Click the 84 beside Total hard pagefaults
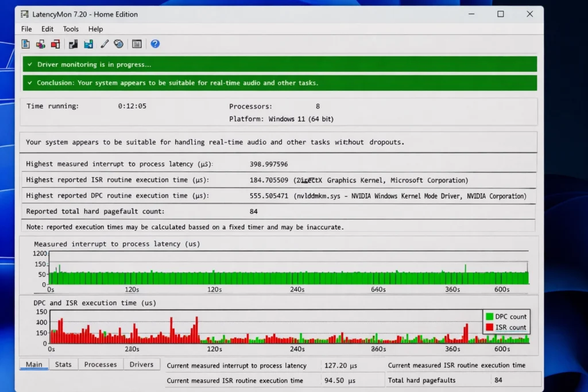The width and height of the screenshot is (588, 392). 498,381
